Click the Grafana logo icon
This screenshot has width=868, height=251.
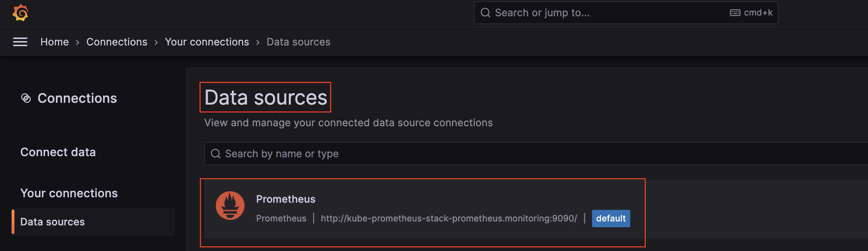click(x=20, y=13)
